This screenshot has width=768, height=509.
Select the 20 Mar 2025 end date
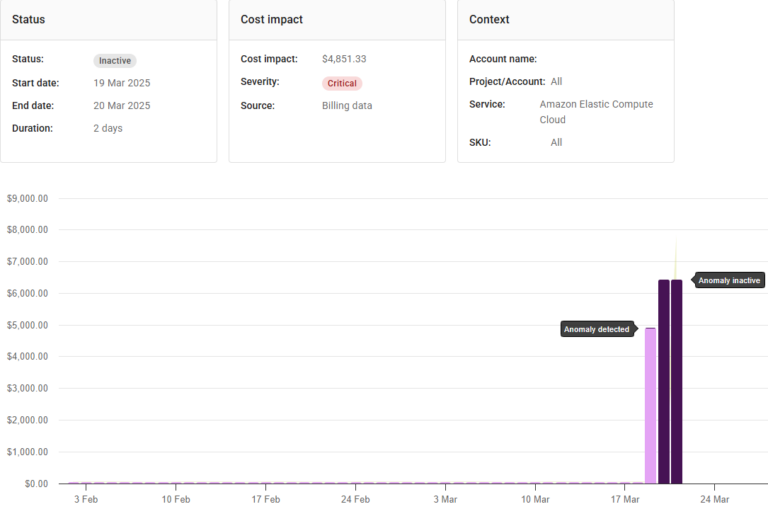pos(122,105)
